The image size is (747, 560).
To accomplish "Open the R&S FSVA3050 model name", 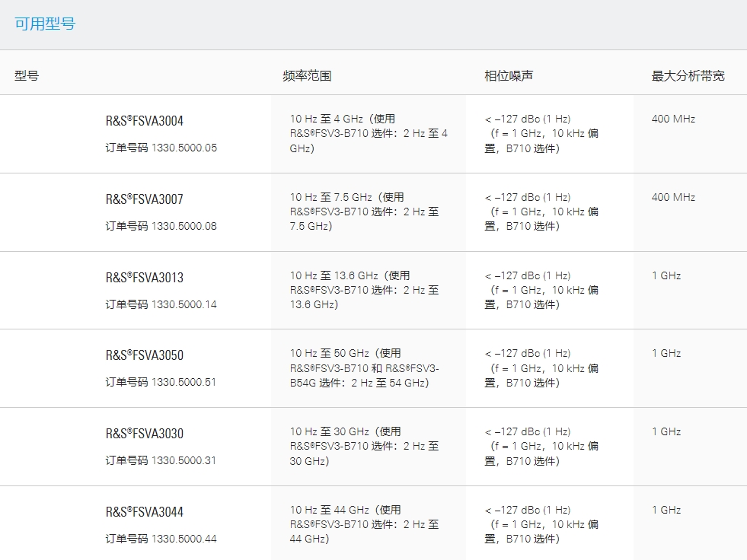I will [x=145, y=355].
